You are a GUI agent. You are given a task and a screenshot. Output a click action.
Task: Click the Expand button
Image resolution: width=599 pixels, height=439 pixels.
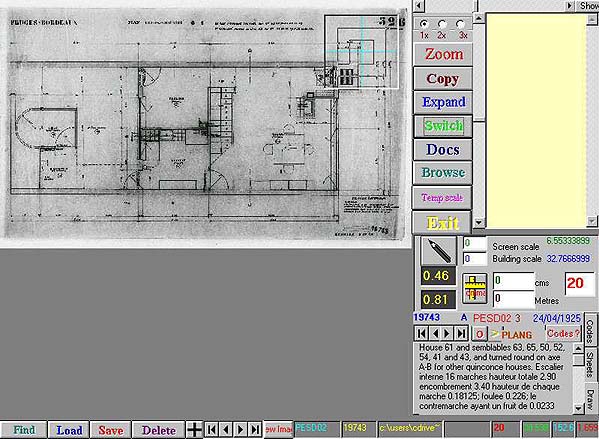[443, 102]
